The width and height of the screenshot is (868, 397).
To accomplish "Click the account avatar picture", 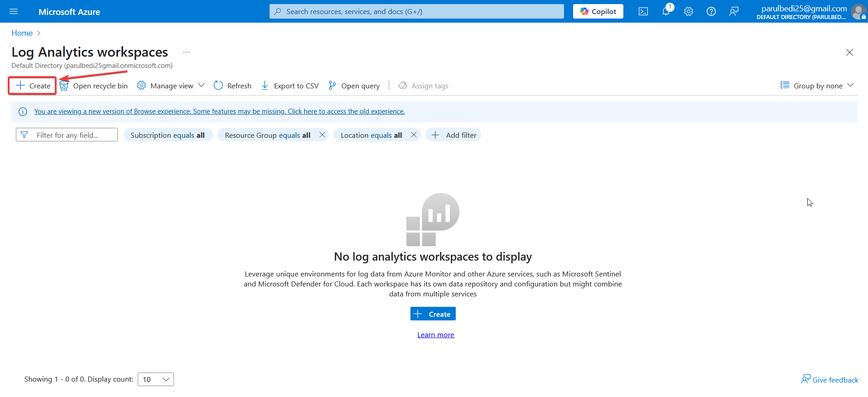I will [858, 11].
